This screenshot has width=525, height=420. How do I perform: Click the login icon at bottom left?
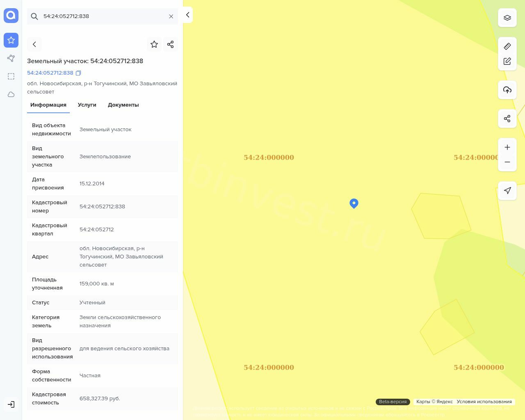click(x=11, y=404)
